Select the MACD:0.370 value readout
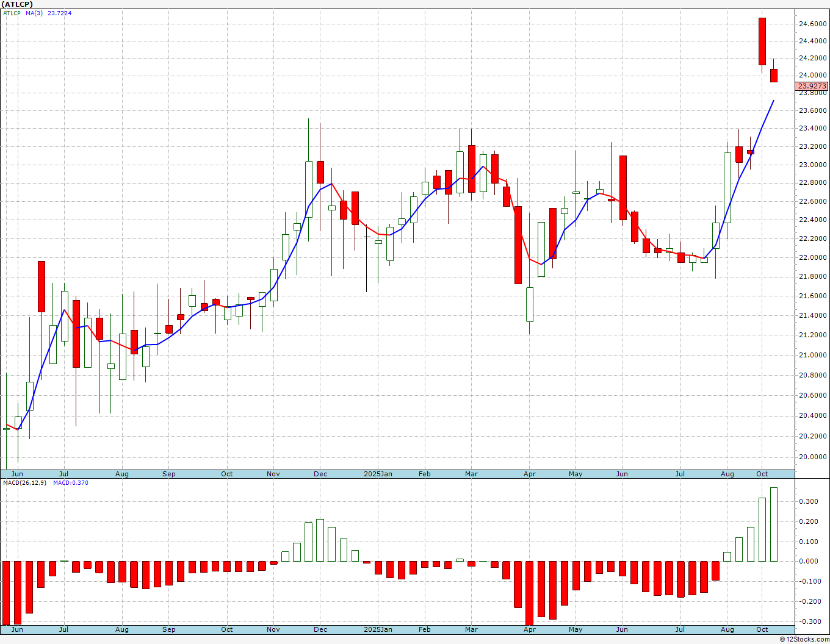This screenshot has height=644, width=830. click(x=71, y=483)
